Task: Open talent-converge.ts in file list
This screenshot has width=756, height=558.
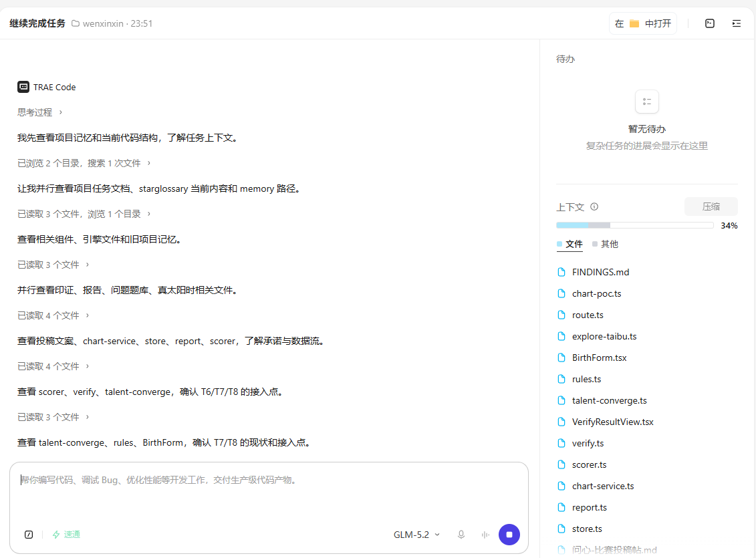Action: tap(610, 400)
